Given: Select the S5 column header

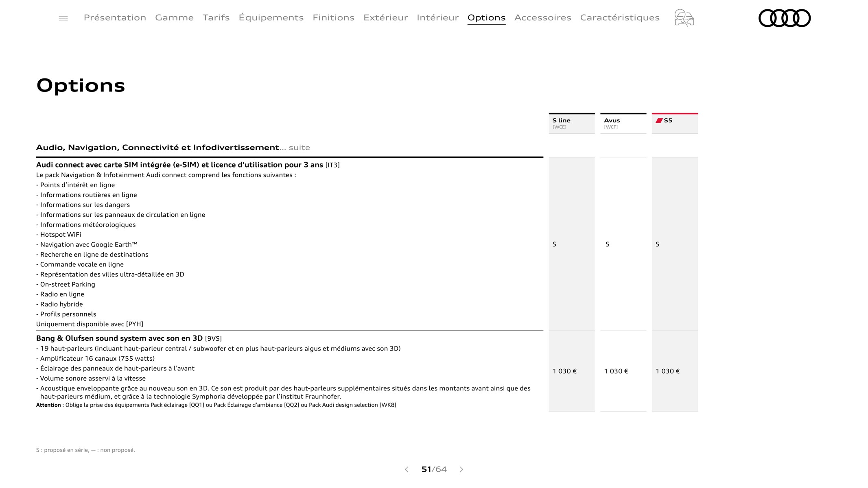Looking at the screenshot, I should (675, 123).
